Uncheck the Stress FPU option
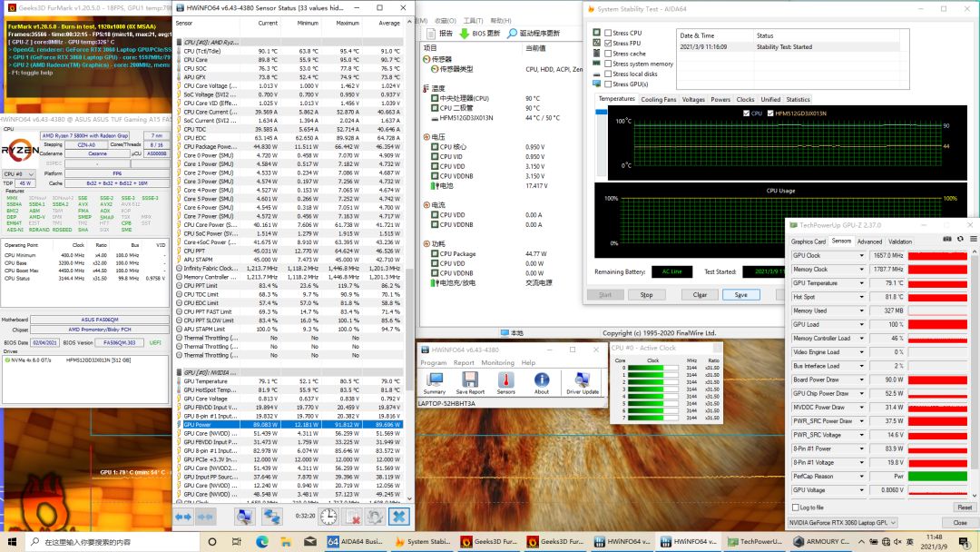Image resolution: width=980 pixels, height=552 pixels. point(608,43)
